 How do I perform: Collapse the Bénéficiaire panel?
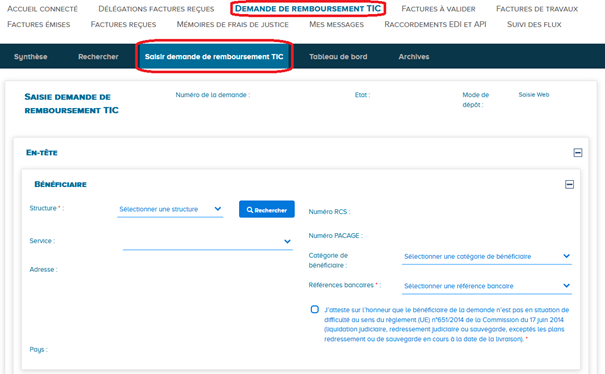click(x=569, y=184)
